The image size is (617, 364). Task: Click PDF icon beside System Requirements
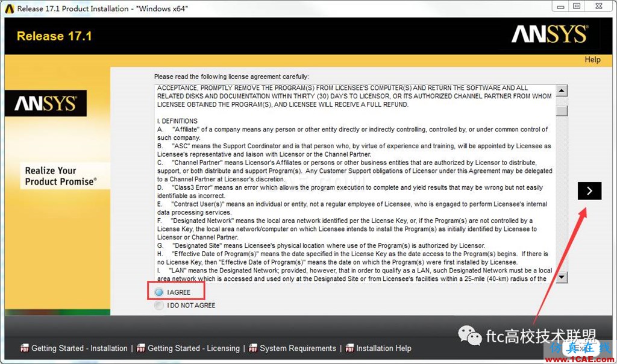(x=252, y=348)
